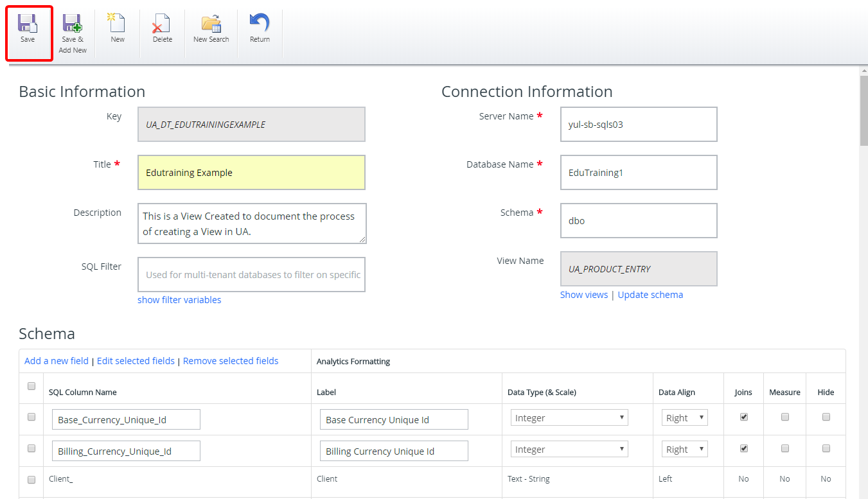The image size is (868, 499).
Task: Click Remove selected fields link
Action: [x=231, y=361]
